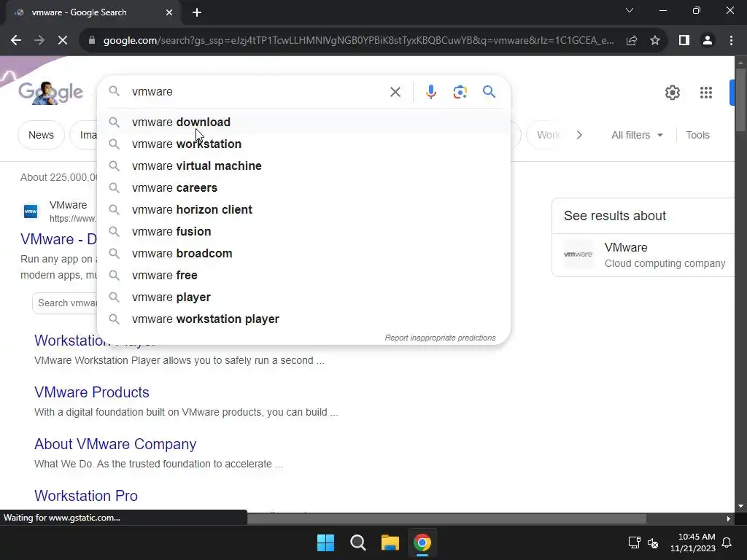
Task: Click the muted volume tray icon
Action: (x=653, y=542)
